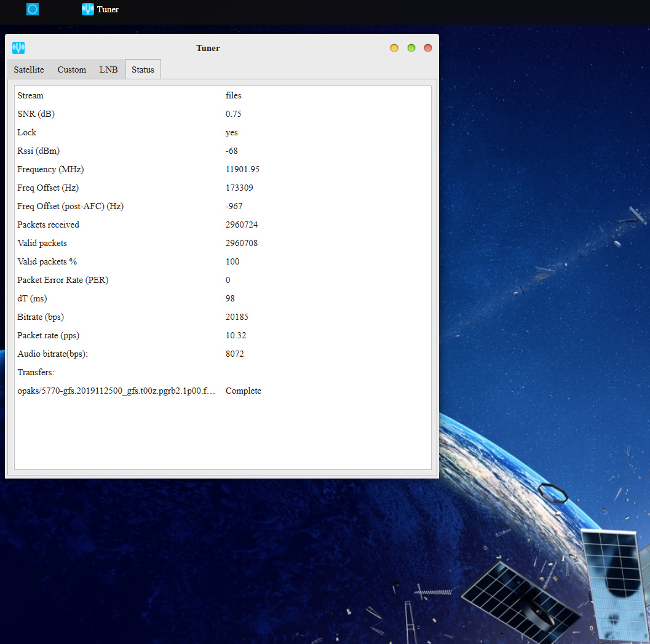The image size is (650, 644).
Task: Select the SNR (dB) label
Action: (x=36, y=114)
